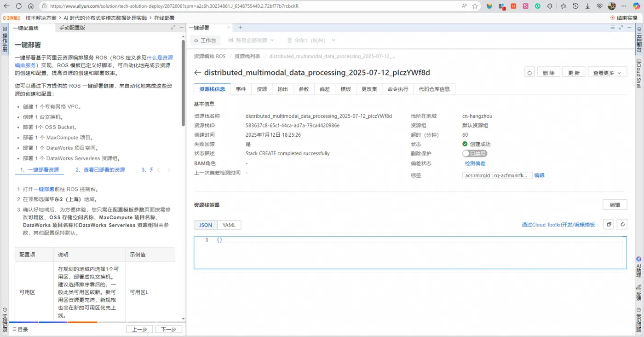Open the right panel's list menu icon

613,28
